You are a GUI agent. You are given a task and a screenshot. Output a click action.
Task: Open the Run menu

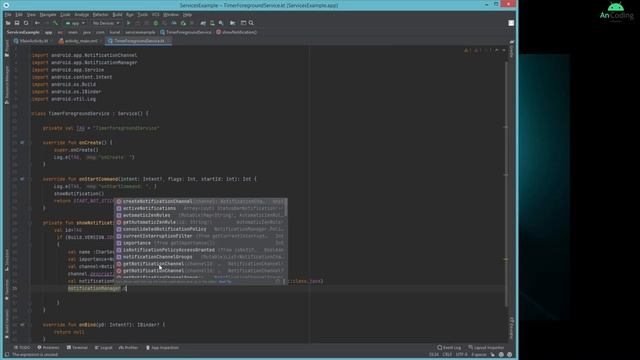[x=130, y=15]
